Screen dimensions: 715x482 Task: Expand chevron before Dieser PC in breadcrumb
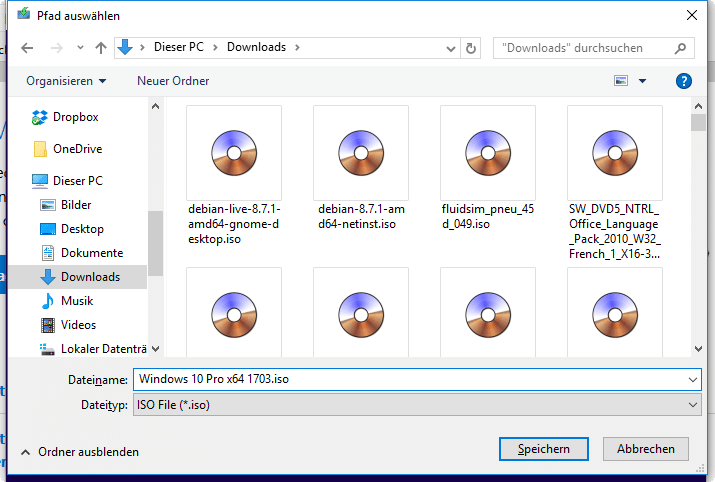(142, 47)
